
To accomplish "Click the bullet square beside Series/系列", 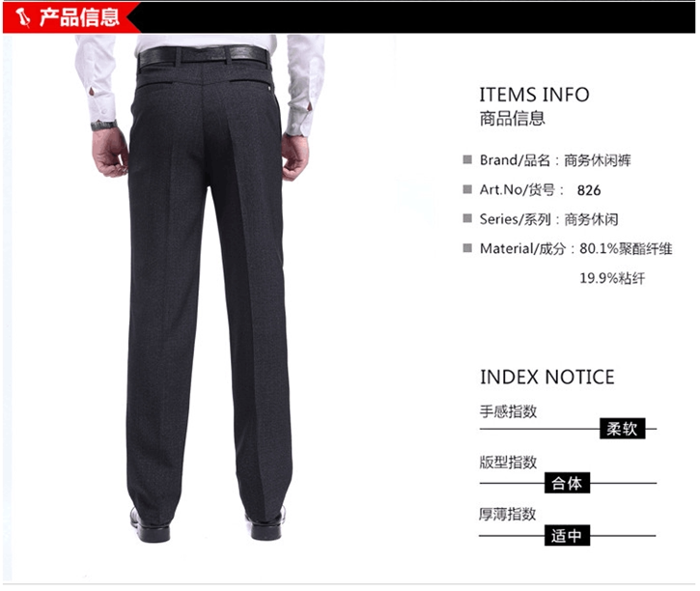I will tap(467, 218).
